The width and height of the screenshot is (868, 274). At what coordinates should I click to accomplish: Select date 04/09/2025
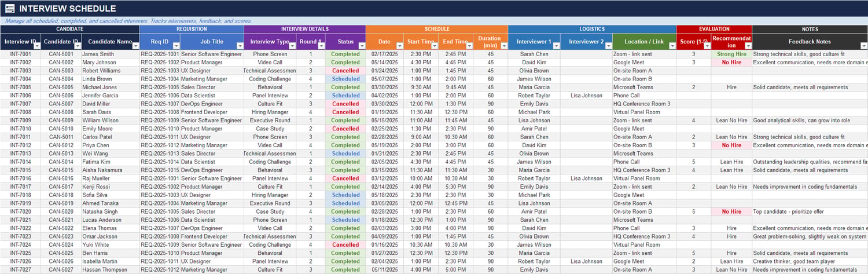click(x=384, y=236)
